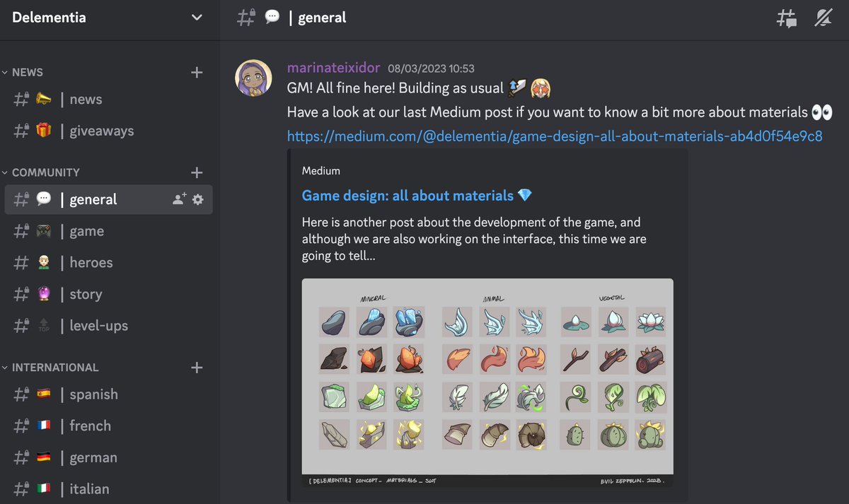Click the Spanish flag emoji
Image resolution: width=849 pixels, height=504 pixels.
[44, 394]
